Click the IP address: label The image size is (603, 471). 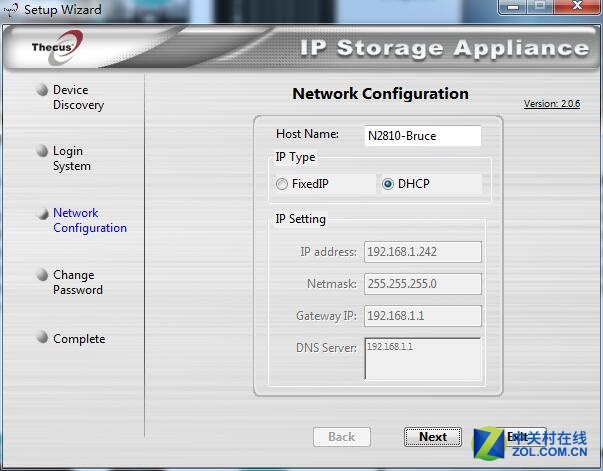click(x=328, y=252)
